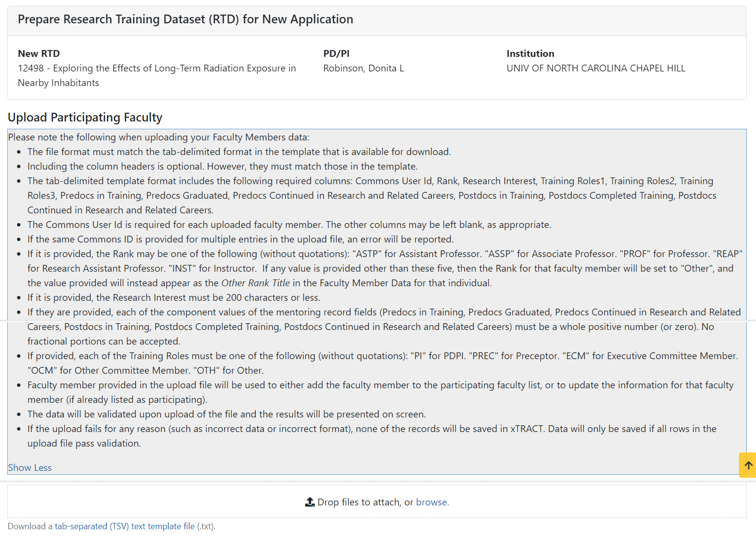Click the PD/PI label

click(336, 54)
